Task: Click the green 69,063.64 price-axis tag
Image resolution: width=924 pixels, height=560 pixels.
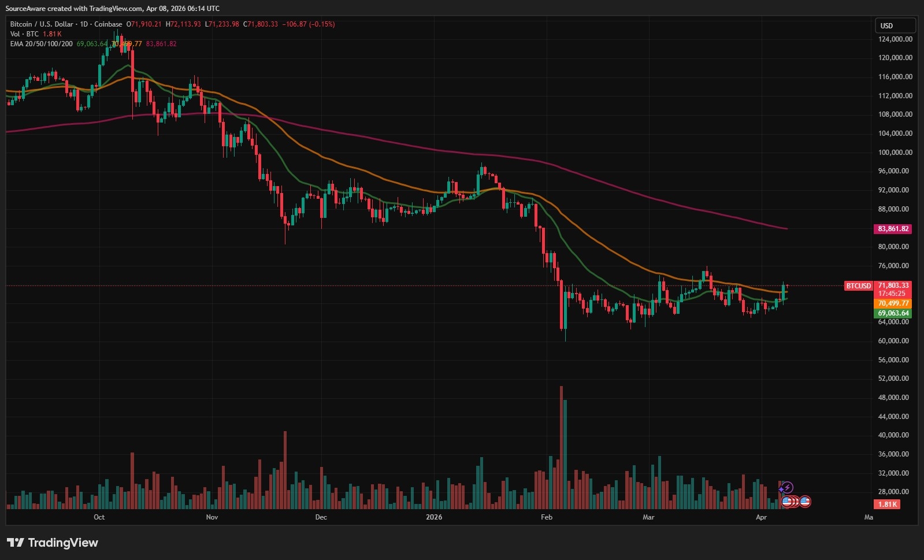Action: coord(893,313)
